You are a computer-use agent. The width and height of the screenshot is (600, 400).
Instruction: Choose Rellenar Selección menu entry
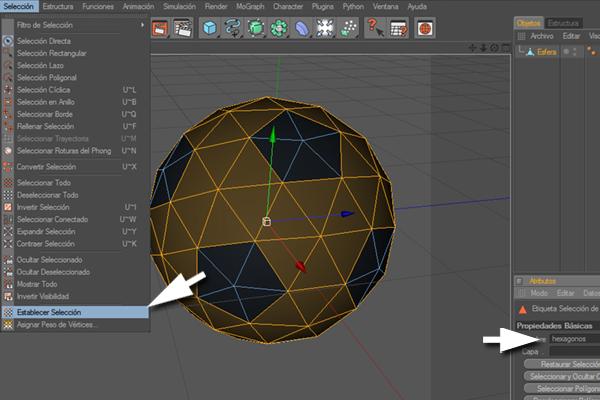click(75, 126)
